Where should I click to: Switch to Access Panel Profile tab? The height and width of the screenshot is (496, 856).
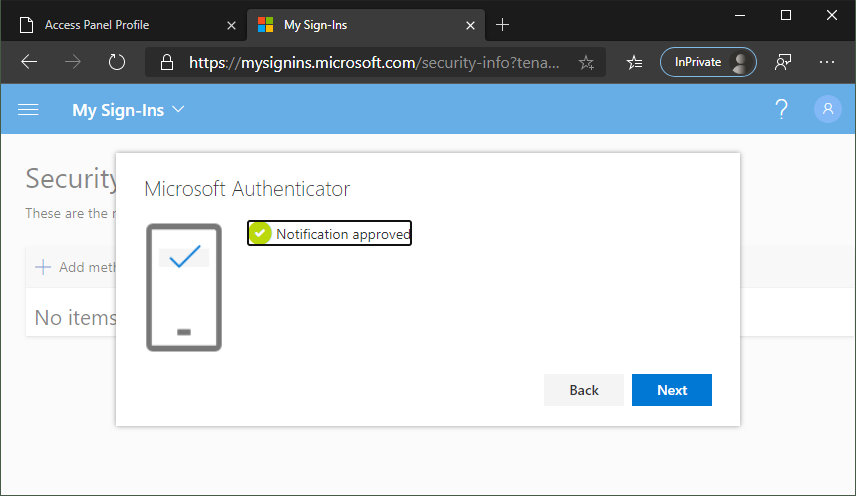[x=97, y=25]
